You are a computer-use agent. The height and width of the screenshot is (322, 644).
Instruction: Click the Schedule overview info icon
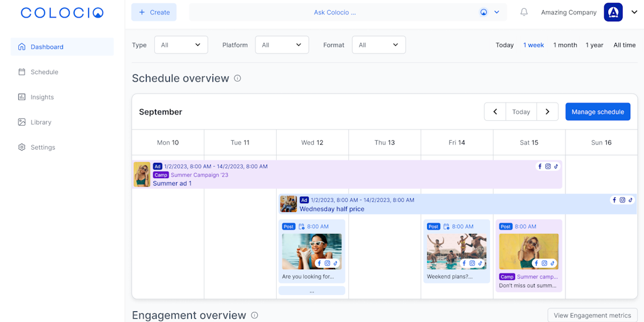[237, 79]
